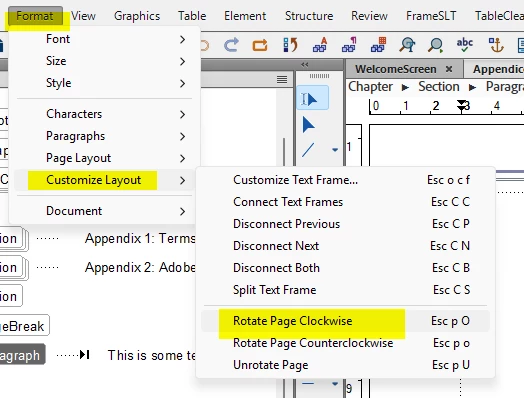This screenshot has height=398, width=524.
Task: Switch to the WelcomeScreen tab
Action: [x=396, y=69]
